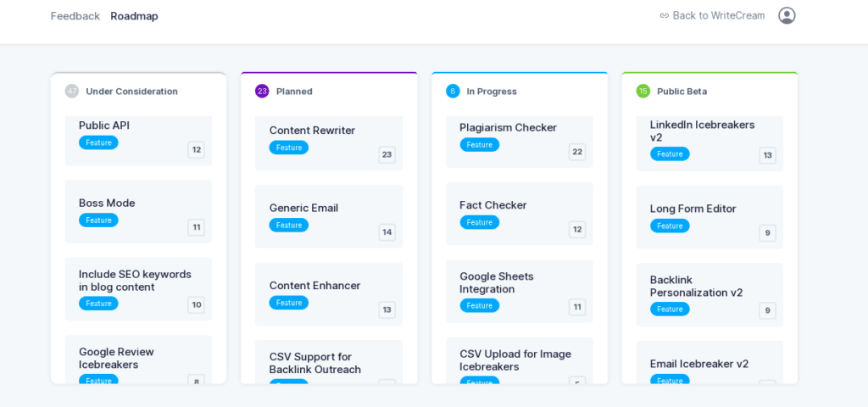Open the user profile avatar icon
Screen dimensions: 868x407
(787, 15)
